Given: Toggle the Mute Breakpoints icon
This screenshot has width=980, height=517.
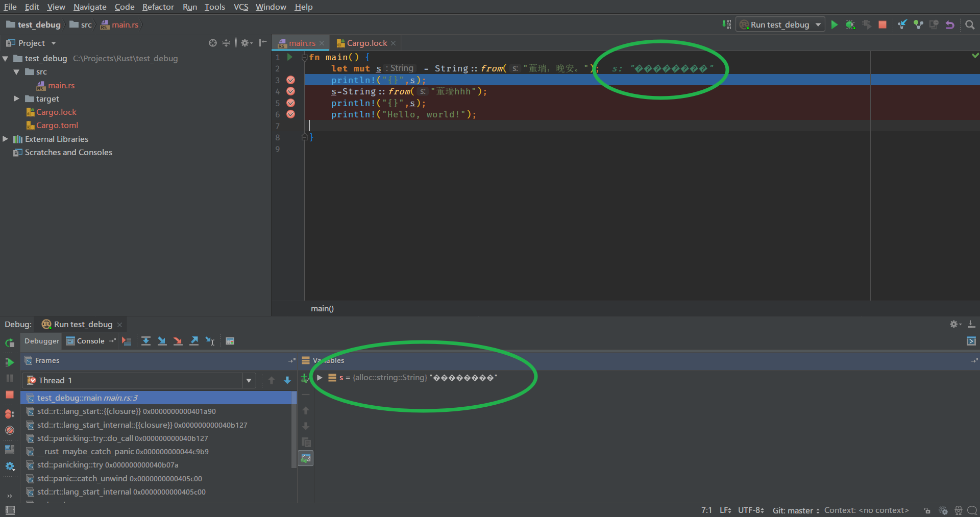Looking at the screenshot, I should [x=9, y=430].
